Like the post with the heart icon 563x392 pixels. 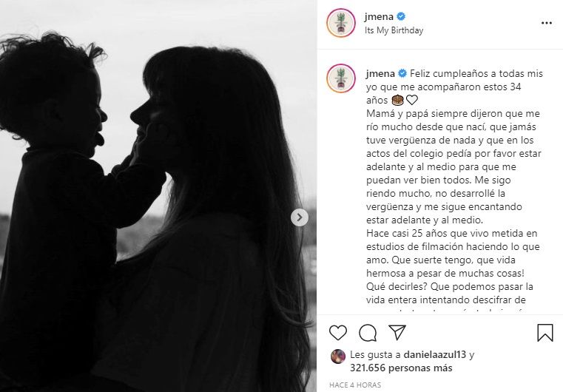pos(338,332)
